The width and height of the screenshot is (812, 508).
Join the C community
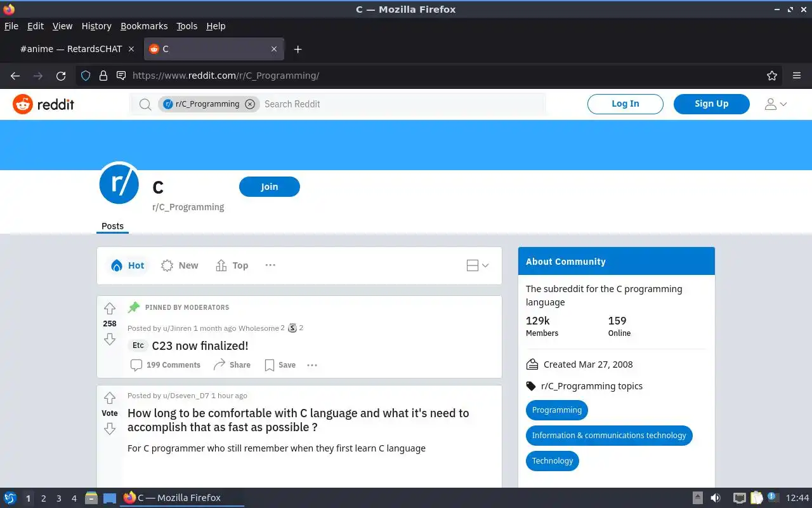pyautogui.click(x=270, y=187)
